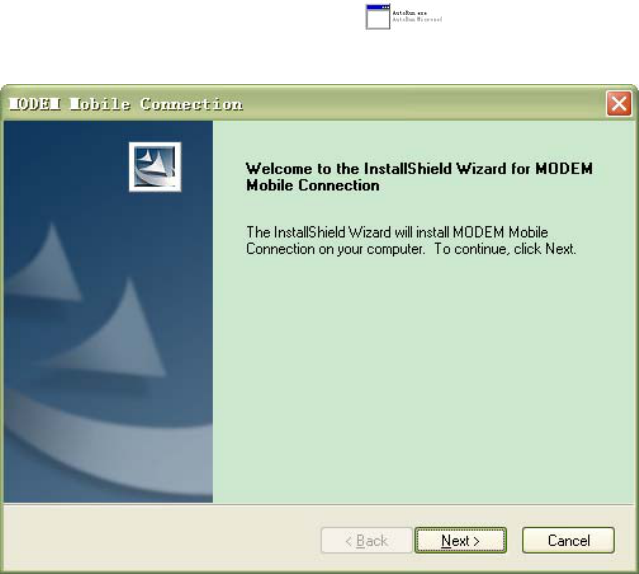Click the Next button to continue installation
Viewport: 639px width, 574px height.
[x=461, y=540]
